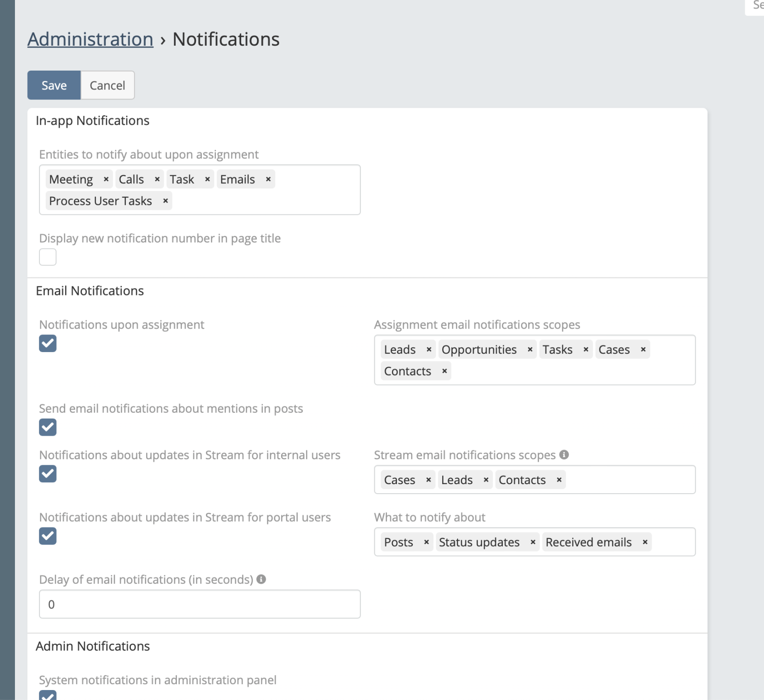The width and height of the screenshot is (764, 700).
Task: Remove the Process User Tasks tag
Action: tap(166, 201)
